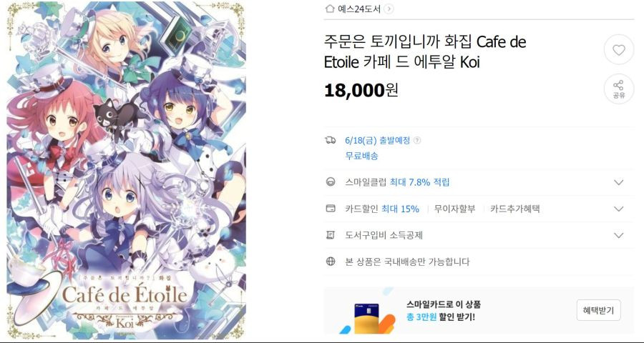The image size is (644, 343).
Task: Click the receipt icon beside 도서구입비 소득공제
Action: pyautogui.click(x=330, y=235)
